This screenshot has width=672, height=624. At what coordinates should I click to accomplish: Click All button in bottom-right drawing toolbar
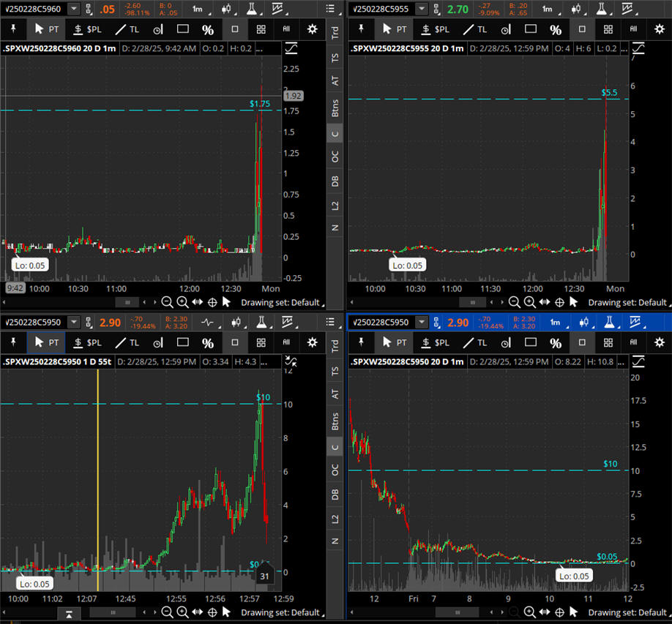pyautogui.click(x=633, y=342)
